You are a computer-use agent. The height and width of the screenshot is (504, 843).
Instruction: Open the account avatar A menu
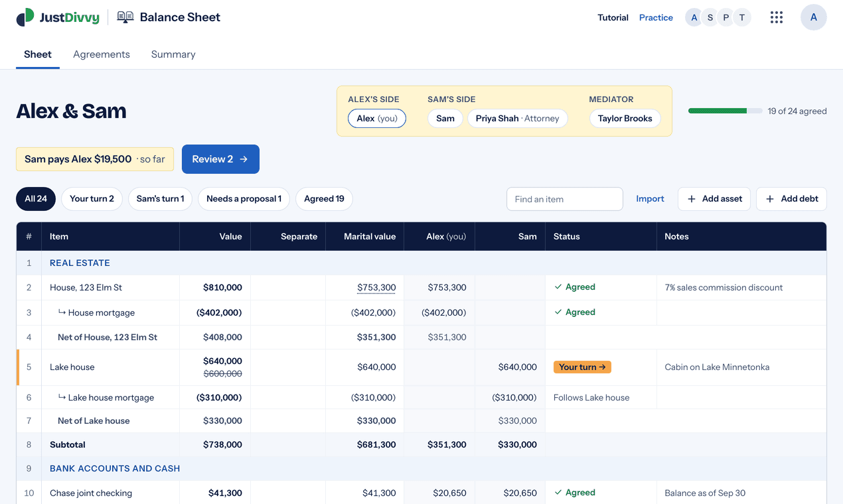pyautogui.click(x=814, y=17)
